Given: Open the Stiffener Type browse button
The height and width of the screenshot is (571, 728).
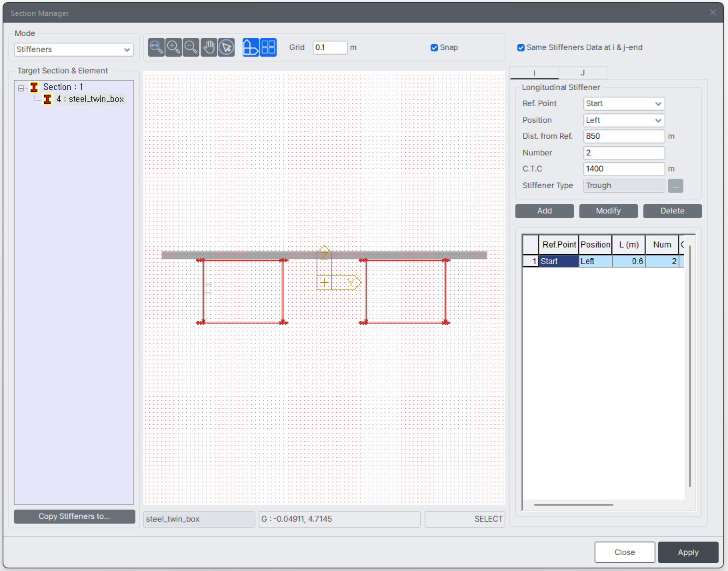Looking at the screenshot, I should point(675,186).
